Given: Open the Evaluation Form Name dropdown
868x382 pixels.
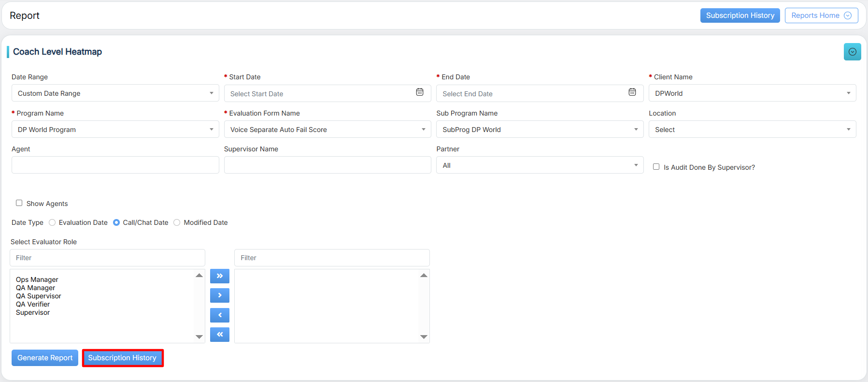Looking at the screenshot, I should (327, 130).
